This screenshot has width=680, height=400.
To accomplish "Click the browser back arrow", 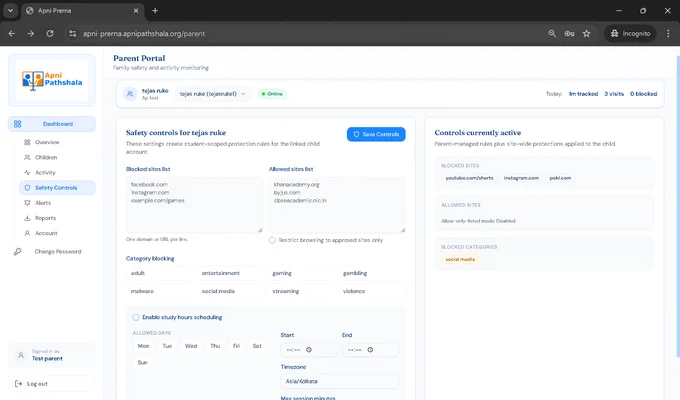I will 12,33.
